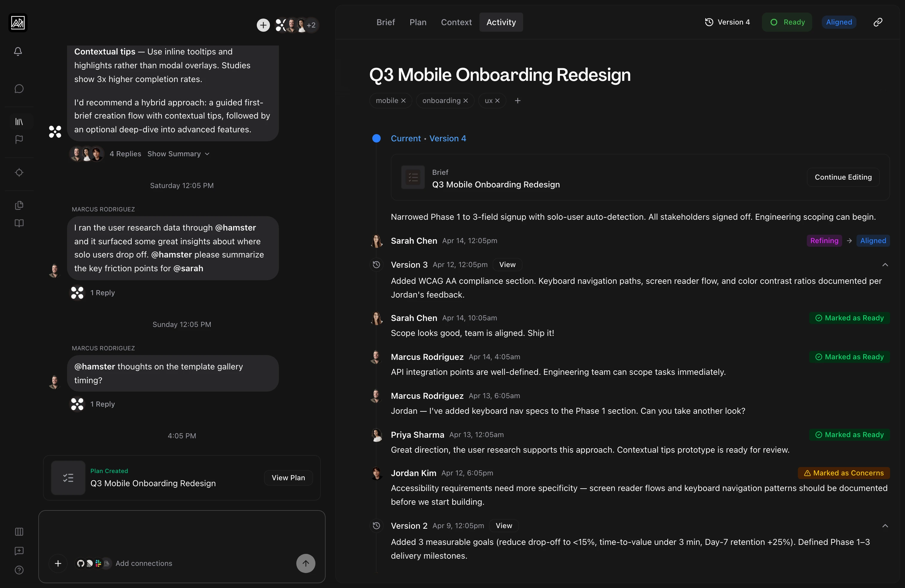The height and width of the screenshot is (588, 905).
Task: Open View Plan for Q3 Mobile Onboarding Redesign
Action: tap(288, 478)
